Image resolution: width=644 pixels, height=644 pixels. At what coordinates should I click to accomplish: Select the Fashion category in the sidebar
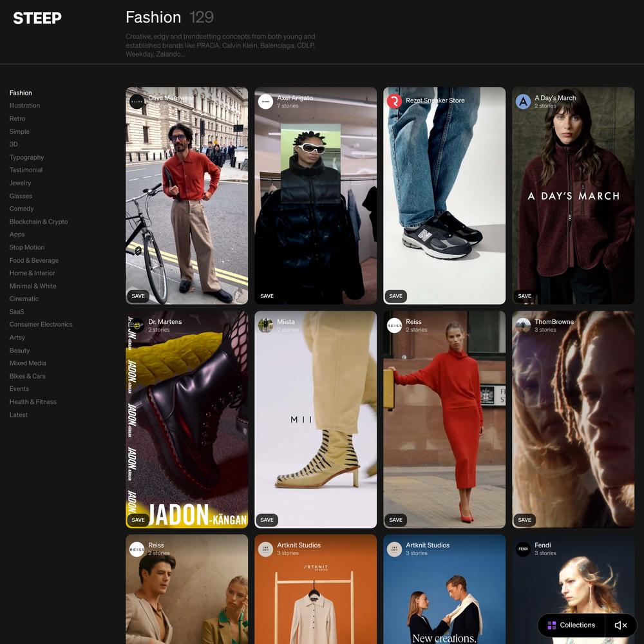(x=21, y=93)
